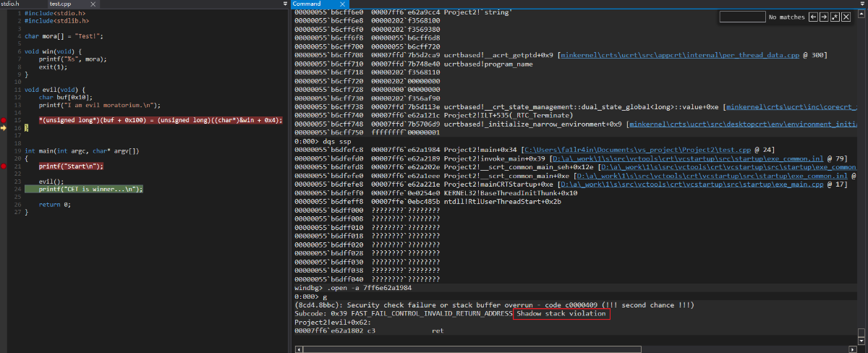Click current instruction arrow at line 16
This screenshot has width=868, height=353.
4,127
